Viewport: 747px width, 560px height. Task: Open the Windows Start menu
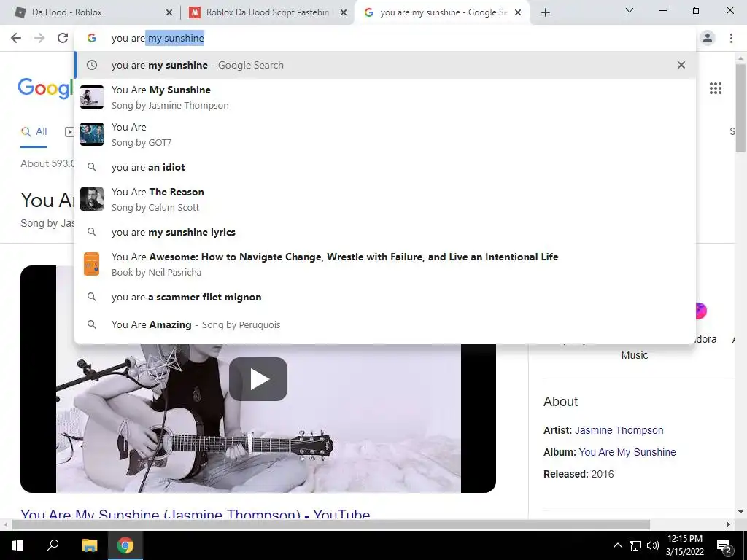18,545
